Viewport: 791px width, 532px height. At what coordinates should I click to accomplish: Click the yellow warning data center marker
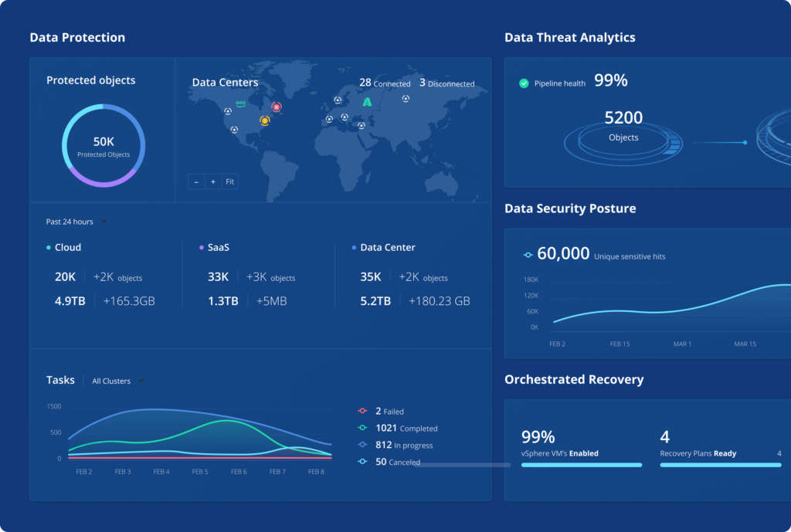click(x=265, y=120)
